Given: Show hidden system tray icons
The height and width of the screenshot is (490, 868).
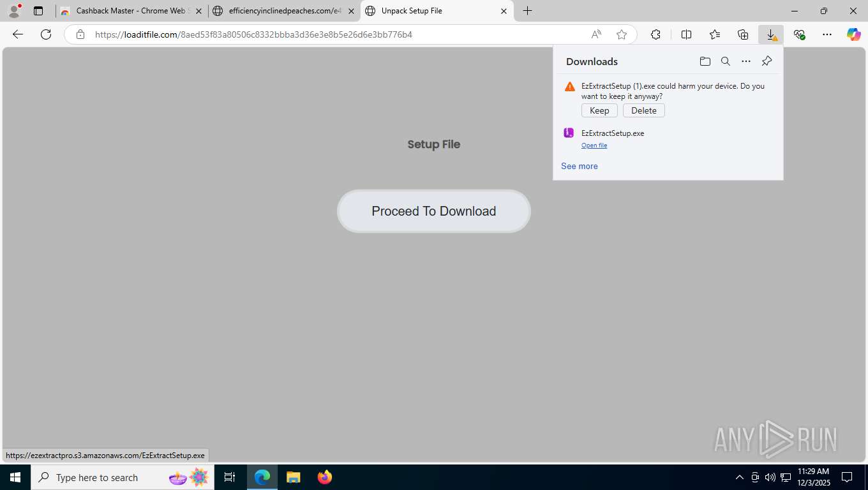Looking at the screenshot, I should pyautogui.click(x=740, y=477).
